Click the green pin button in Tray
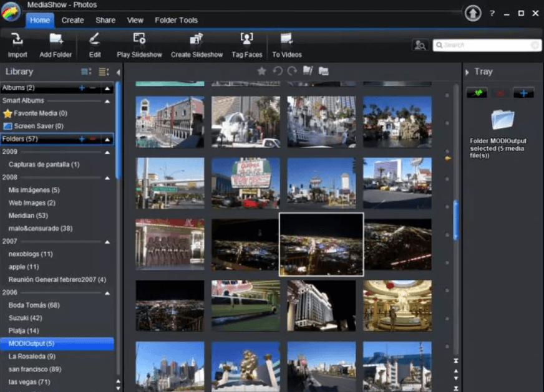 pos(477,93)
